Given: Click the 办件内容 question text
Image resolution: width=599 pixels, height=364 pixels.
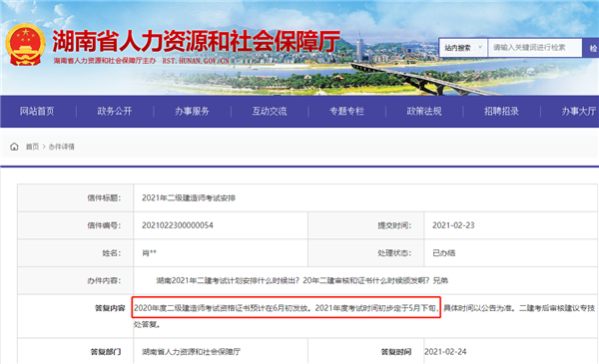Looking at the screenshot, I should (x=301, y=280).
